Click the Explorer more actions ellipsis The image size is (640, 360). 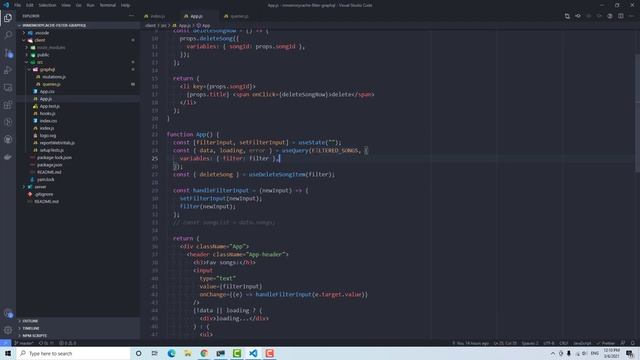pyautogui.click(x=131, y=16)
